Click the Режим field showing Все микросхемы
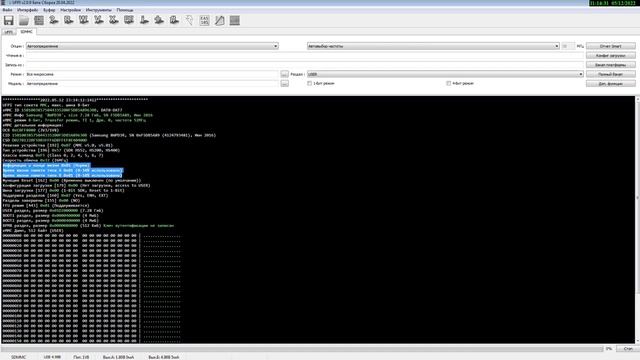 tap(152, 74)
